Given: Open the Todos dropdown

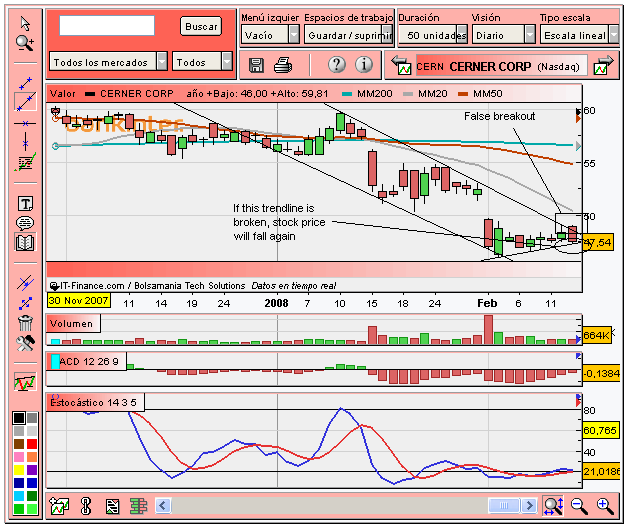Looking at the screenshot, I should coord(202,61).
